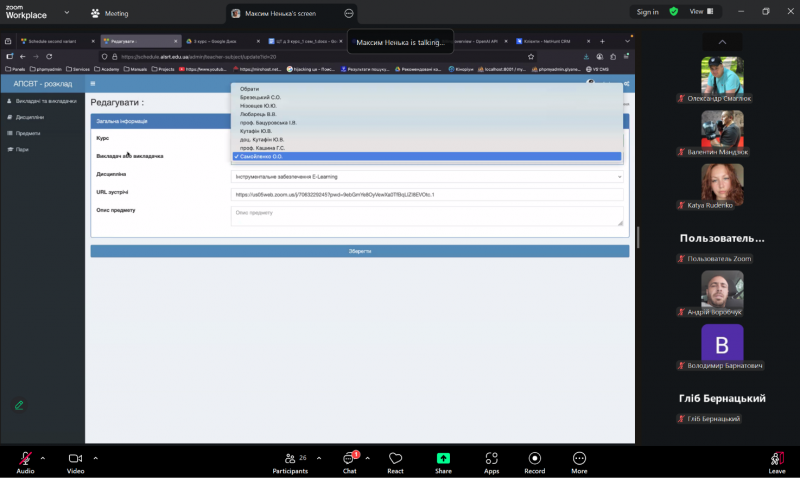Expand video options arrow next to Video

[96, 457]
